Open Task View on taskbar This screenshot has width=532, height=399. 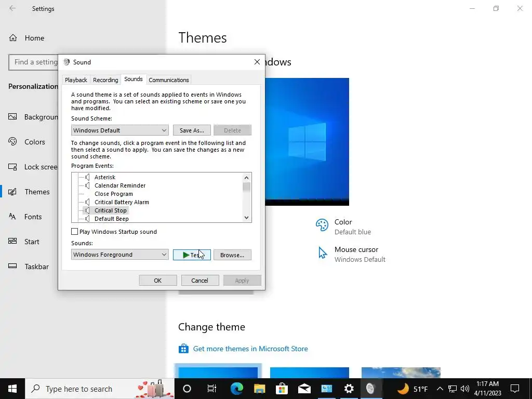pos(212,389)
